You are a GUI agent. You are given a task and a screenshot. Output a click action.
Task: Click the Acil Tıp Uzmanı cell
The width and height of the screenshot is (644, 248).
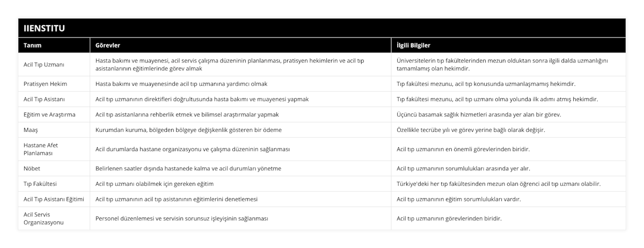click(x=54, y=65)
